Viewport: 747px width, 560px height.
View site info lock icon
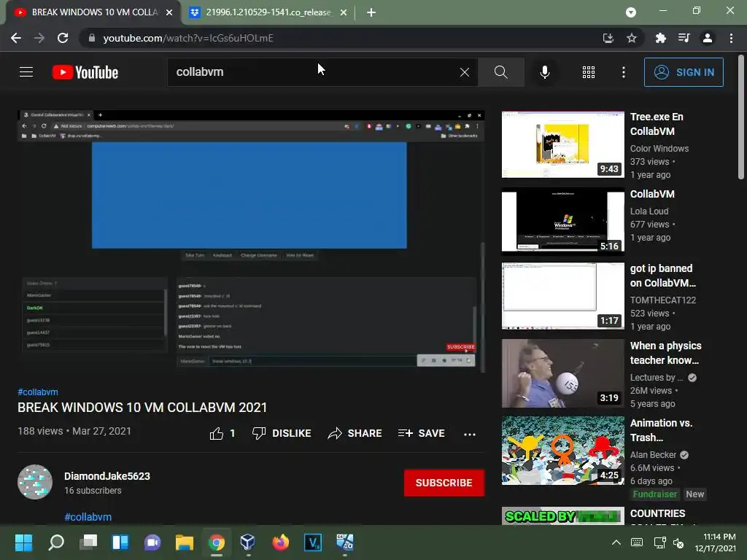point(92,38)
